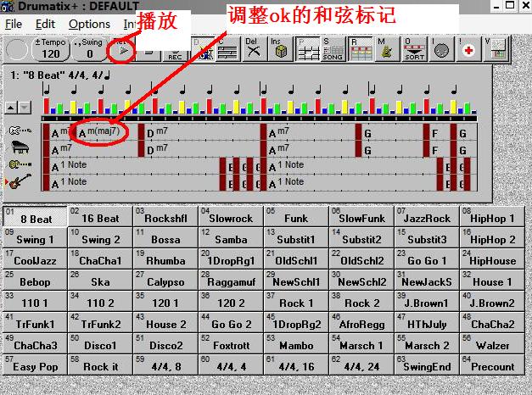Image resolution: width=532 pixels, height=395 pixels.
Task: Open the R rhythm grid icon
Action: click(x=360, y=49)
